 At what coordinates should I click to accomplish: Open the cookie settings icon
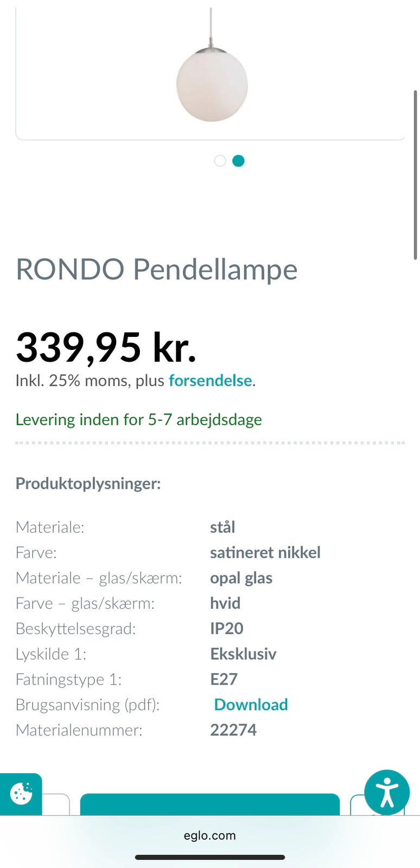[21, 793]
